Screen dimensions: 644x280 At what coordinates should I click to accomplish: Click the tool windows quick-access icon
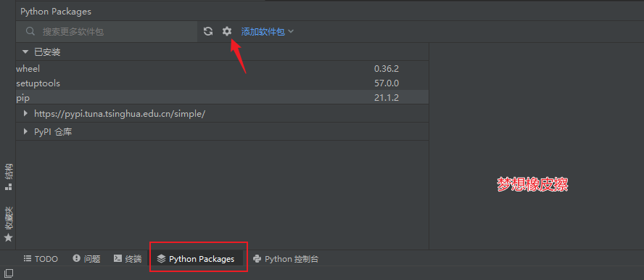click(8, 273)
